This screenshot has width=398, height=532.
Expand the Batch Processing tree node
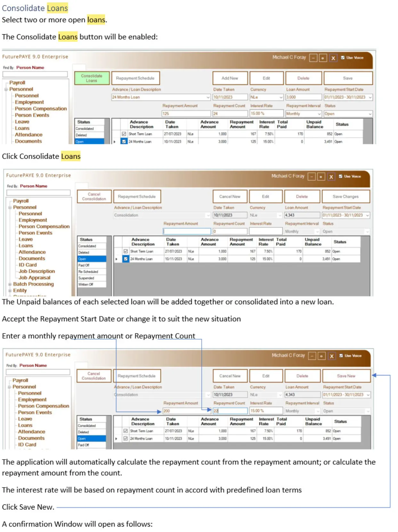pyautogui.click(x=10, y=284)
